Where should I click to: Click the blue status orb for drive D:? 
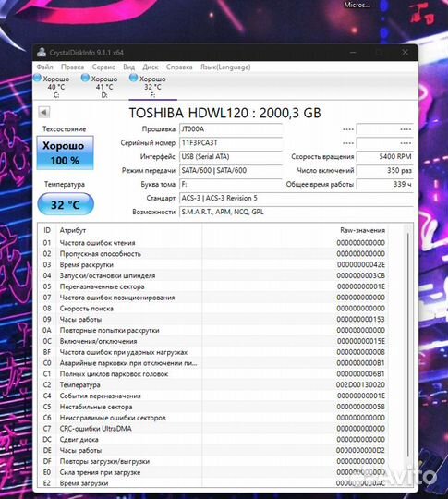85,78
